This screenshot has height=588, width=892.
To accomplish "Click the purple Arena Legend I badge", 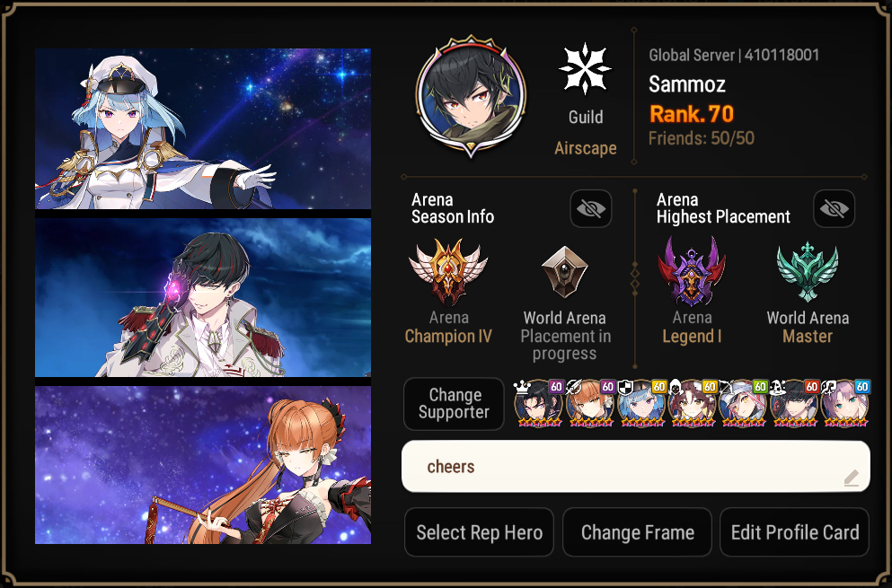I will click(692, 272).
